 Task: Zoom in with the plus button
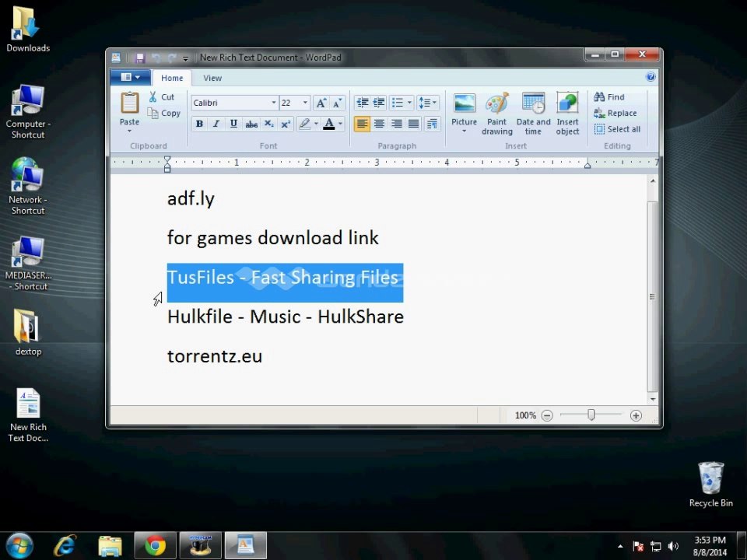(x=636, y=415)
